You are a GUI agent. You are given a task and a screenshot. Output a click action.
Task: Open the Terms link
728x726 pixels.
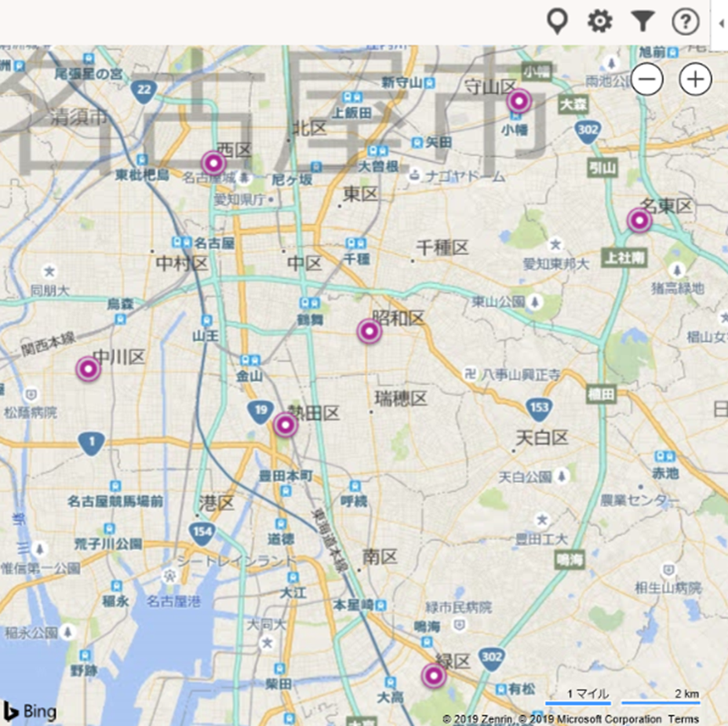coord(683,719)
